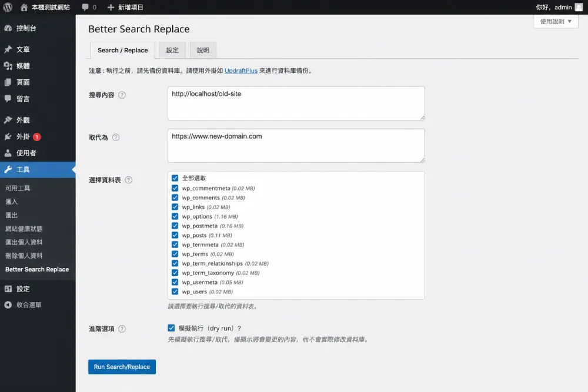Click the Run Search/Replace button
This screenshot has height=392, width=588.
point(122,367)
